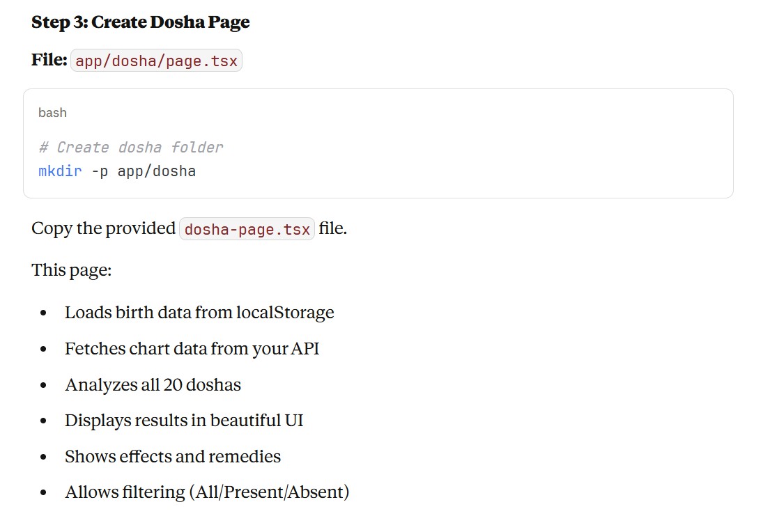The image size is (770, 532).
Task: Click "Displays results in beautiful UI" item
Action: pos(184,421)
